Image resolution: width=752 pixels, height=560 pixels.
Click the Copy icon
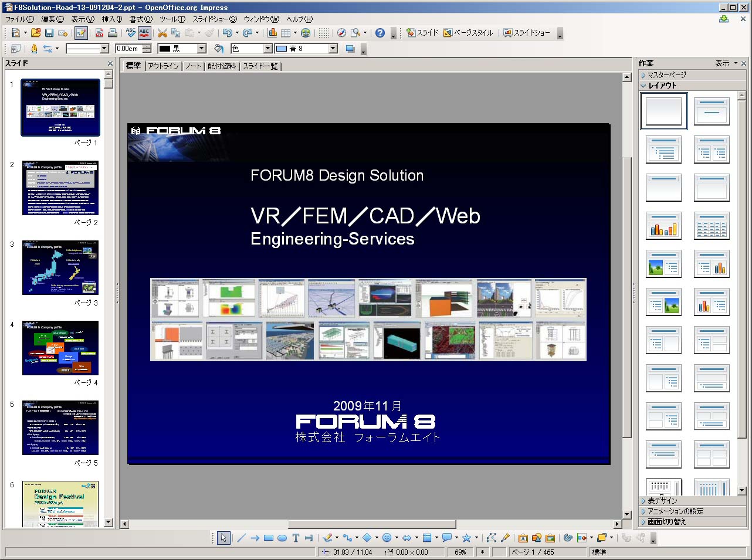175,33
